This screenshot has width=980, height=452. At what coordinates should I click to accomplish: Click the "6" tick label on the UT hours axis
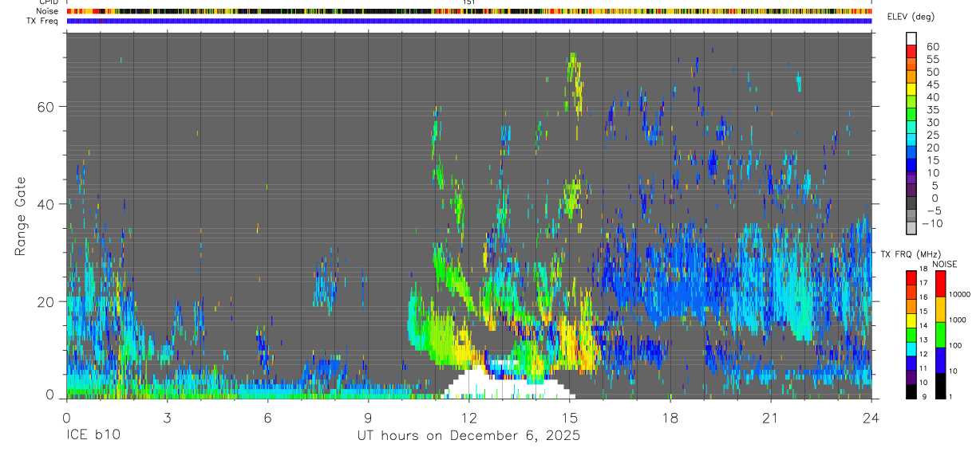tap(267, 418)
